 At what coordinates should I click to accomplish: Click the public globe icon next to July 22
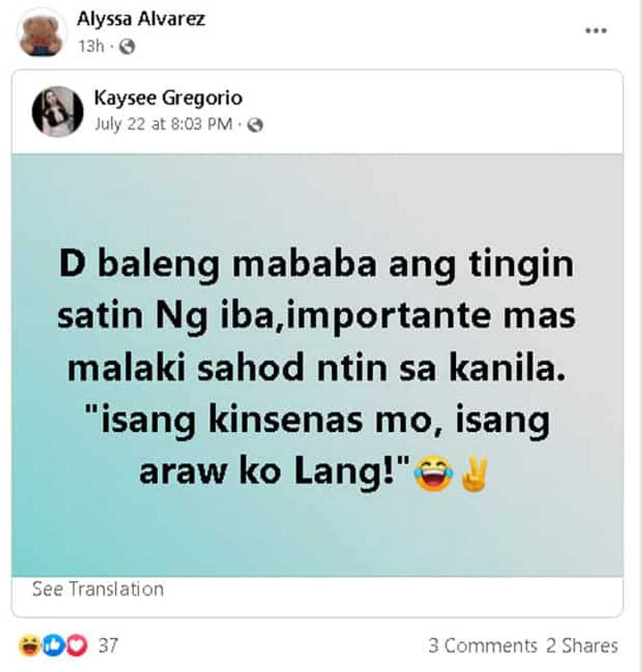click(x=255, y=125)
